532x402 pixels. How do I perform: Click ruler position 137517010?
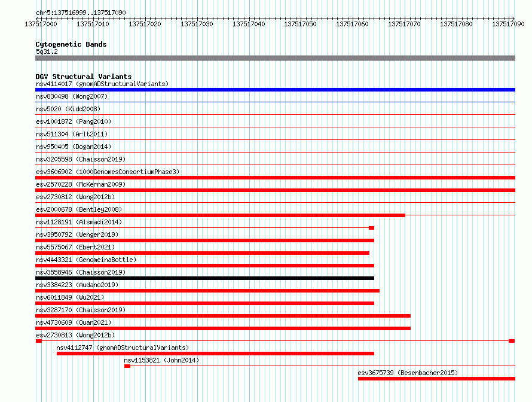point(93,24)
